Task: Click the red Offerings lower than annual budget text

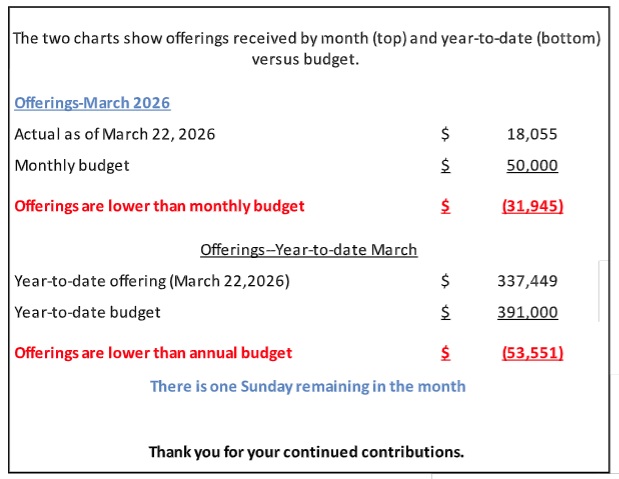Action: tap(153, 352)
